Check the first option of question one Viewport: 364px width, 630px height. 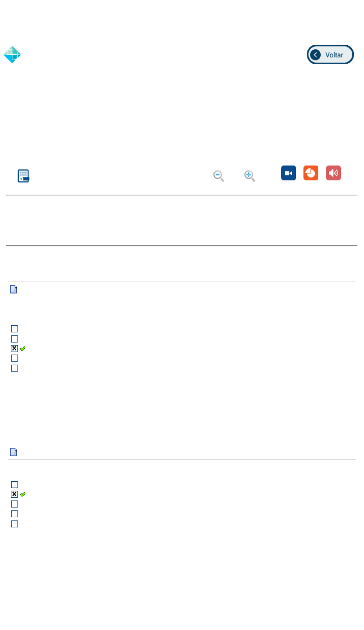(15, 329)
